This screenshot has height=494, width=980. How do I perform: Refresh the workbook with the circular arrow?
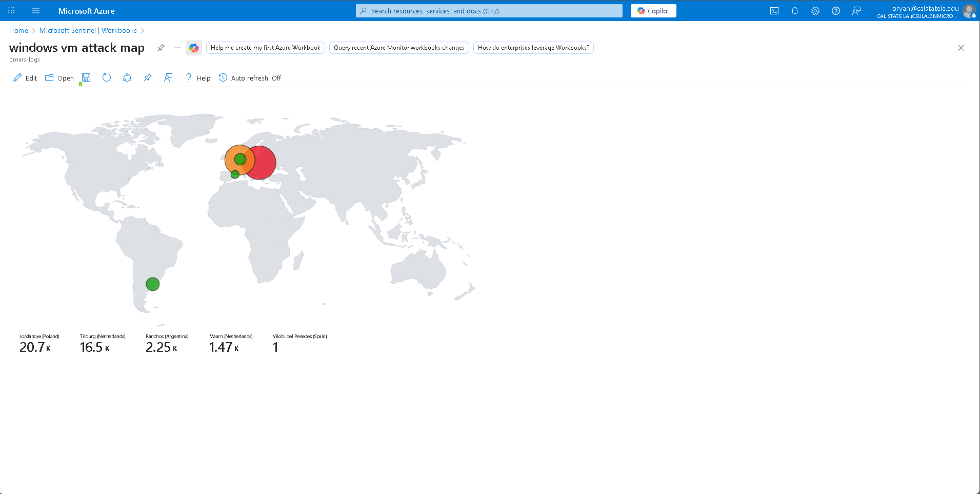(x=107, y=77)
